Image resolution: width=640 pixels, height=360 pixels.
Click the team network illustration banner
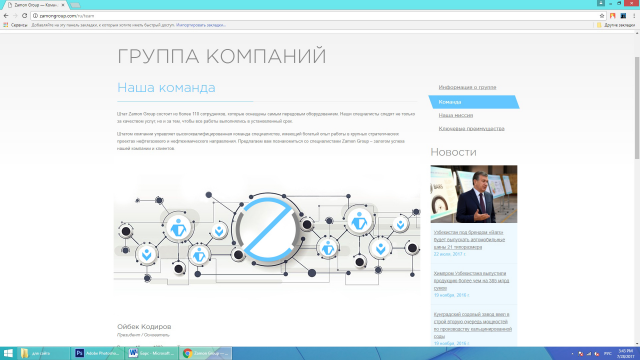point(267,235)
